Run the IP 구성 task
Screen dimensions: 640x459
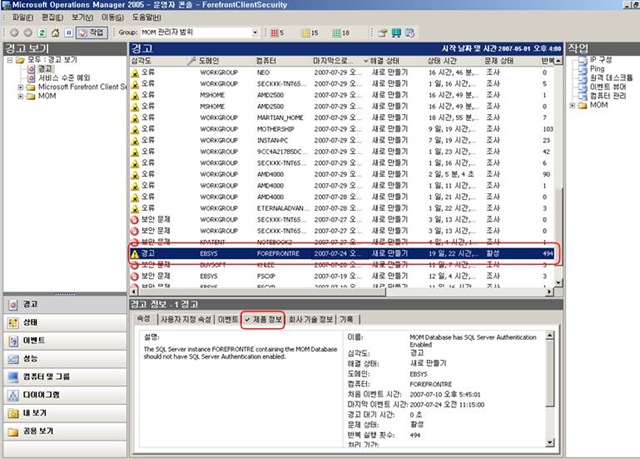[601, 60]
